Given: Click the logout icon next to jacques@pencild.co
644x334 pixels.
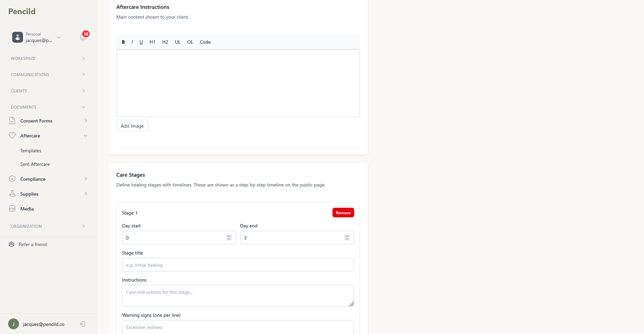Looking at the screenshot, I should [83, 324].
